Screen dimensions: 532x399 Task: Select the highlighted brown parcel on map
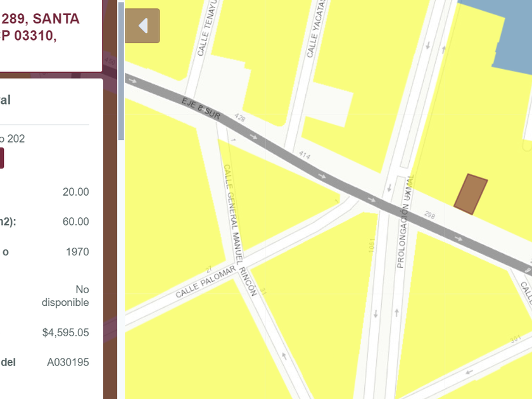coord(471,194)
